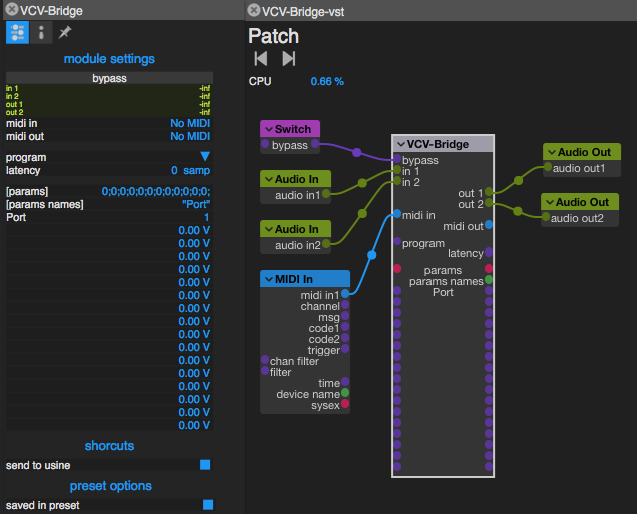Click Switch bypass input connector
Image resolution: width=637 pixels, height=514 pixels.
265,143
